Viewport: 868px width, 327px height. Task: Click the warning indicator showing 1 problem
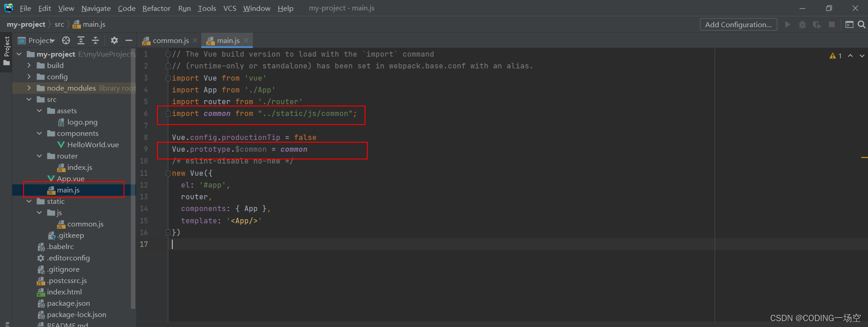[835, 56]
